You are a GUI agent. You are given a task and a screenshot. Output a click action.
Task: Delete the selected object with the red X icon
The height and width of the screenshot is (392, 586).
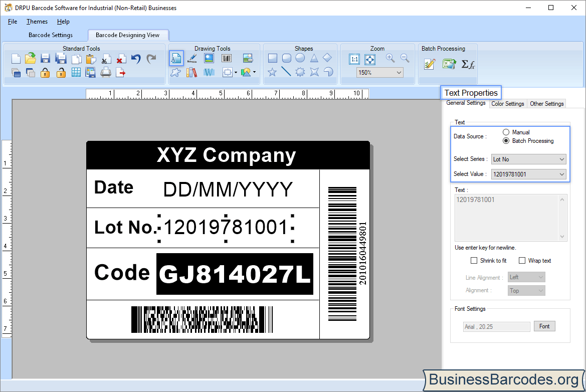click(x=121, y=59)
